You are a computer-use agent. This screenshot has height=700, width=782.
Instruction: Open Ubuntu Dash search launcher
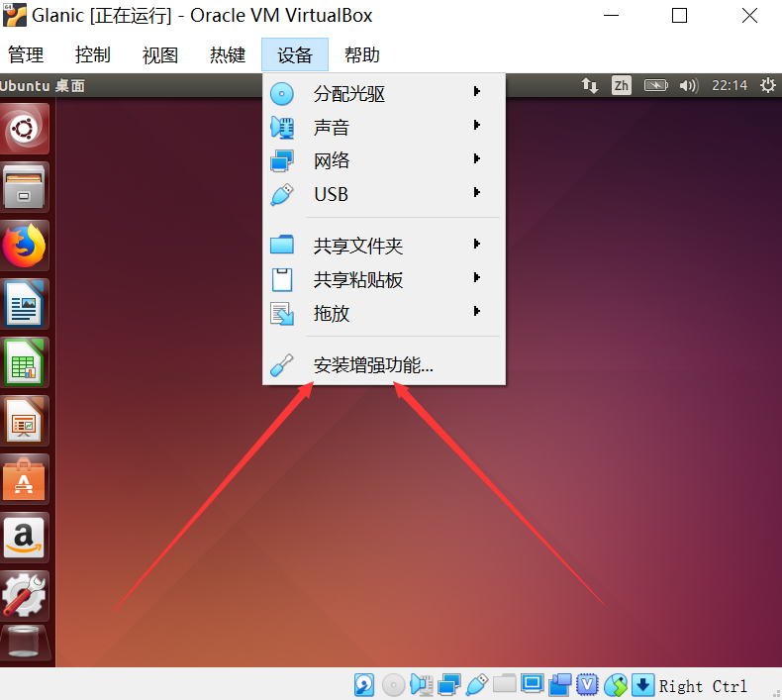pyautogui.click(x=24, y=130)
